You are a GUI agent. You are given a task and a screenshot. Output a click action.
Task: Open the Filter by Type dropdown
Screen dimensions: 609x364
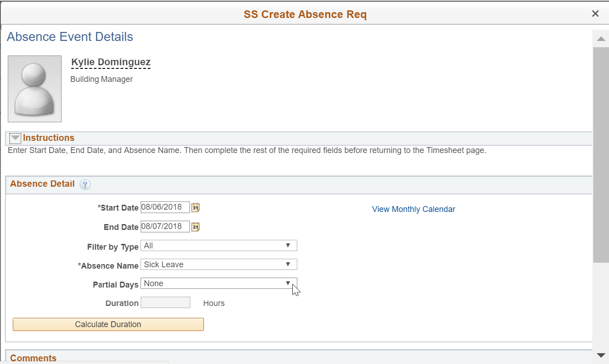point(218,246)
